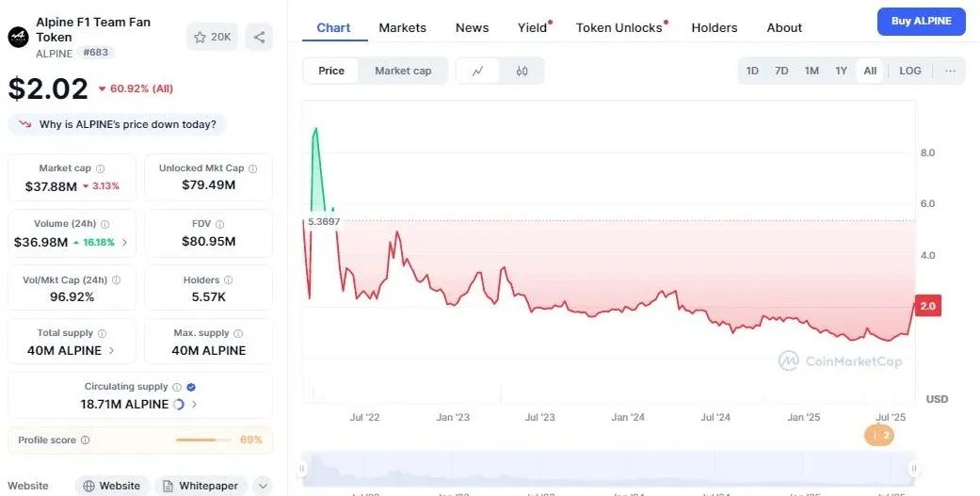
Task: Click the downtrend icon in price question
Action: click(25, 124)
